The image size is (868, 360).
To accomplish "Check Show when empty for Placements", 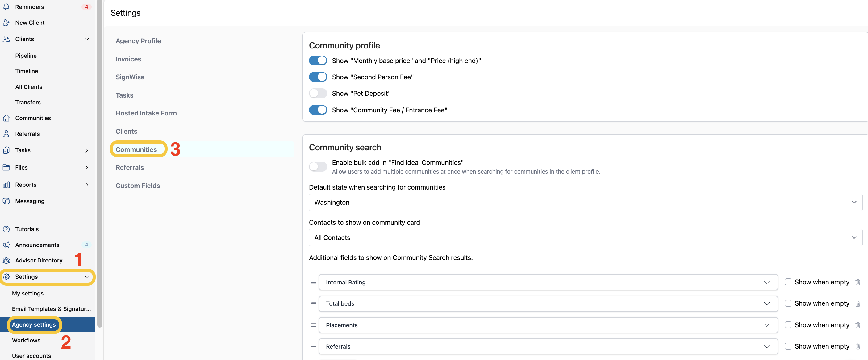I will (x=788, y=325).
